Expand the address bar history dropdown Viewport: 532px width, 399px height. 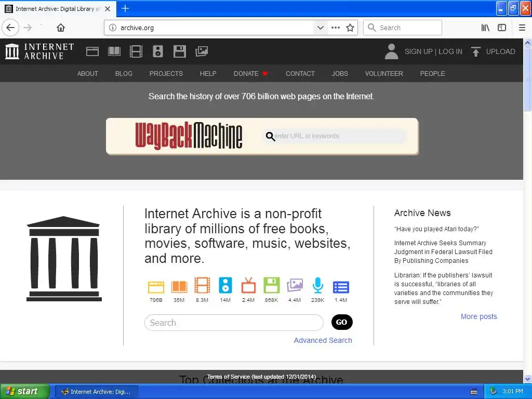[320, 28]
